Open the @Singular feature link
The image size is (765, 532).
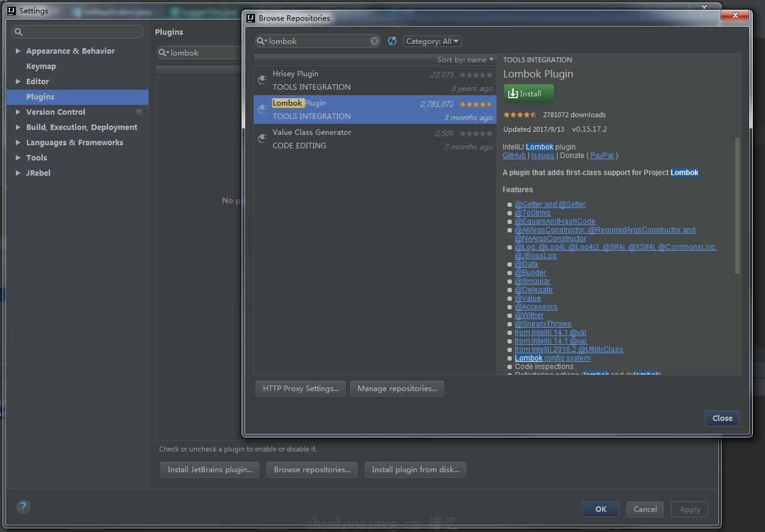[533, 281]
